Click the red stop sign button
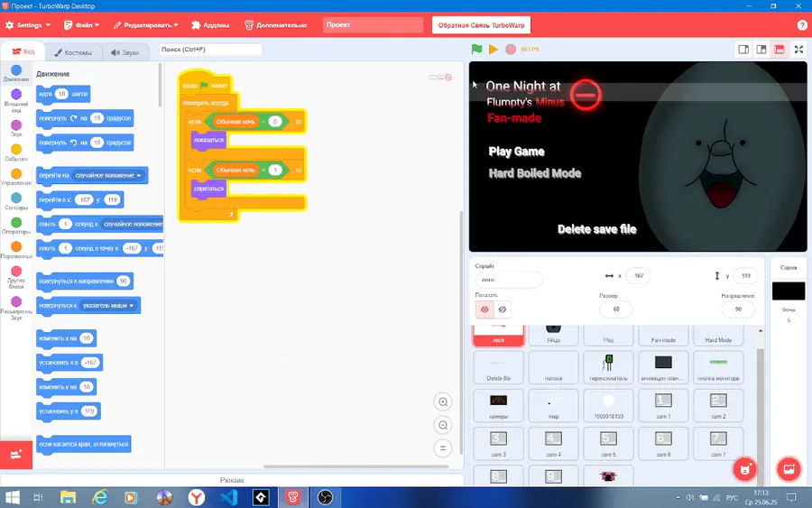 [511, 50]
